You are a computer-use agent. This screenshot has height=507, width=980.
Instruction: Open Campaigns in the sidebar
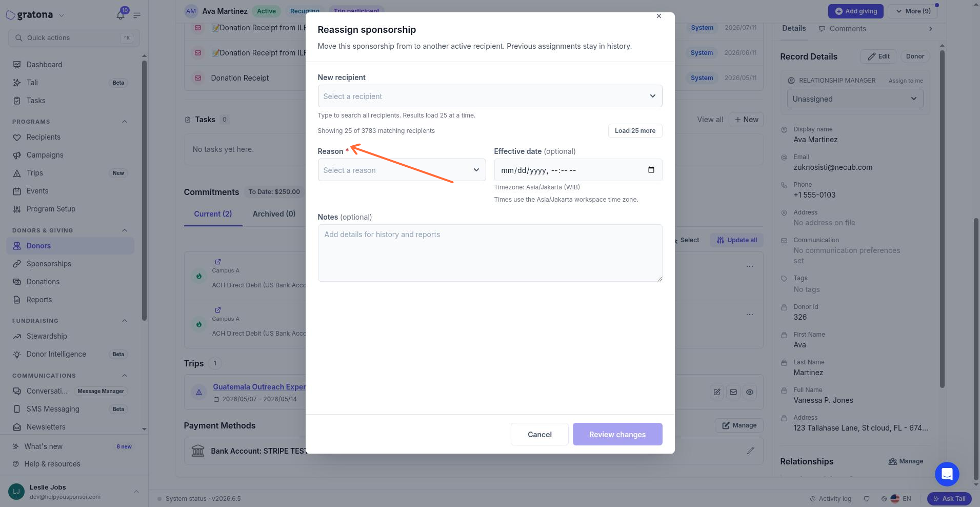70,155
